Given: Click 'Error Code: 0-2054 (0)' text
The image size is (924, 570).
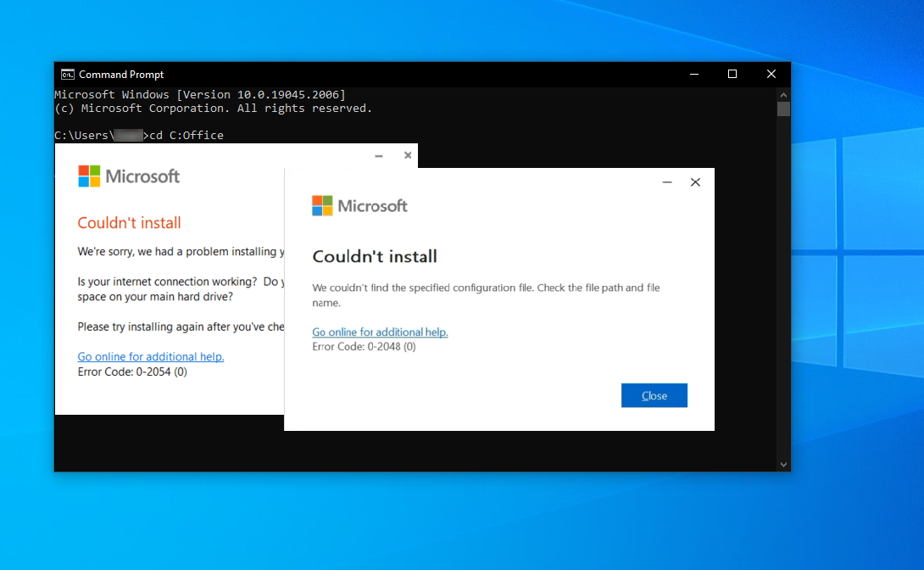Looking at the screenshot, I should pyautogui.click(x=132, y=372).
